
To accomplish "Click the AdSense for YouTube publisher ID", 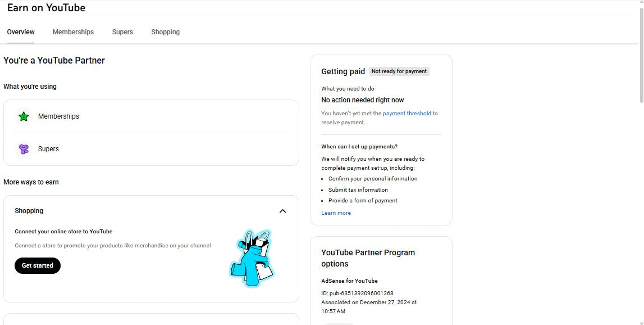I will pos(357,294).
